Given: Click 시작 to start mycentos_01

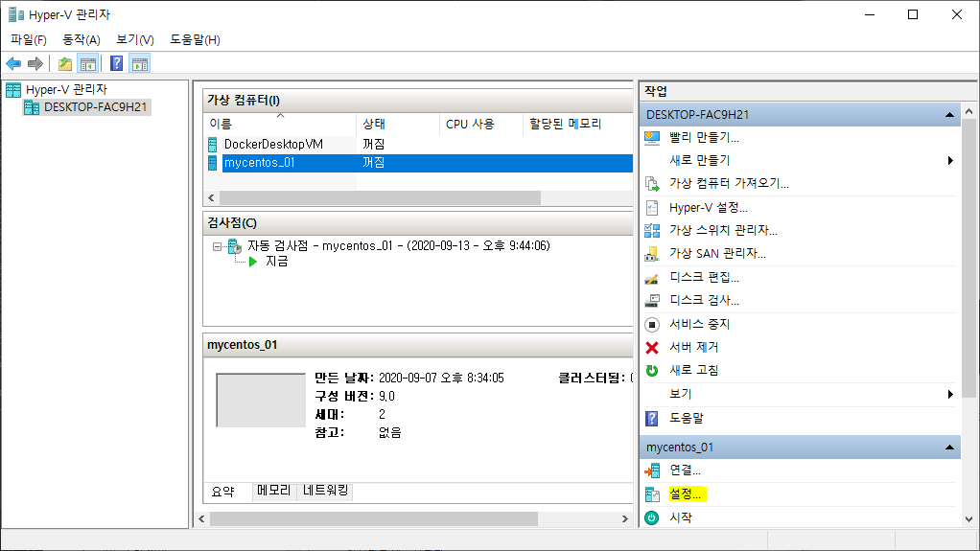Looking at the screenshot, I should click(681, 517).
